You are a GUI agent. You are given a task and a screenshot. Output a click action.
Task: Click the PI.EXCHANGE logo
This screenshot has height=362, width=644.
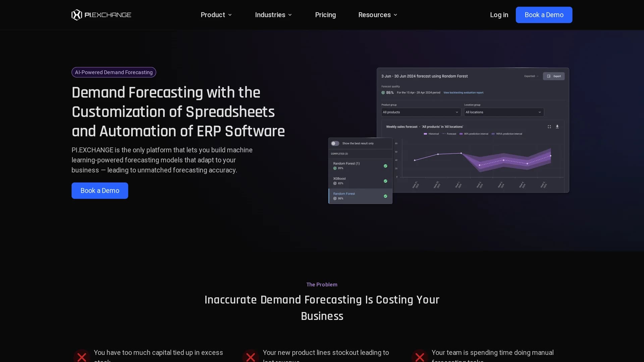[x=101, y=15]
